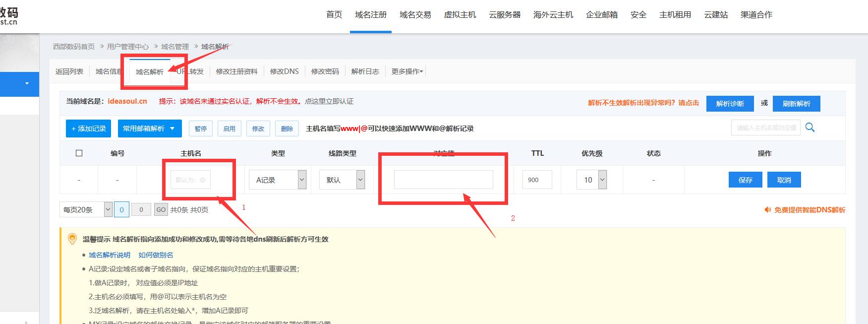Open 渠道合作 in top navigation
Viewport: 868px width, 324px height.
click(756, 14)
